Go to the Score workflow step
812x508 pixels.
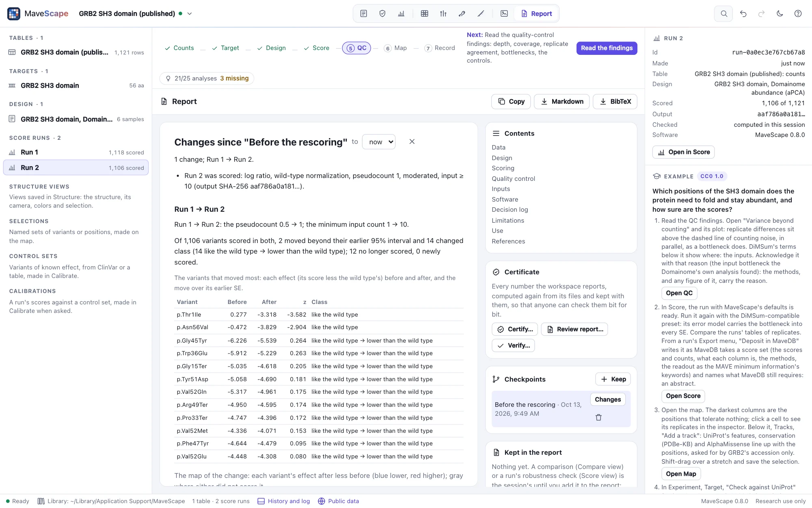pyautogui.click(x=316, y=48)
